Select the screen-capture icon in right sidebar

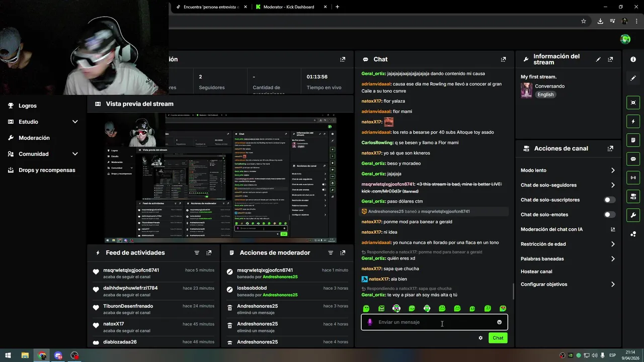pos(633,103)
